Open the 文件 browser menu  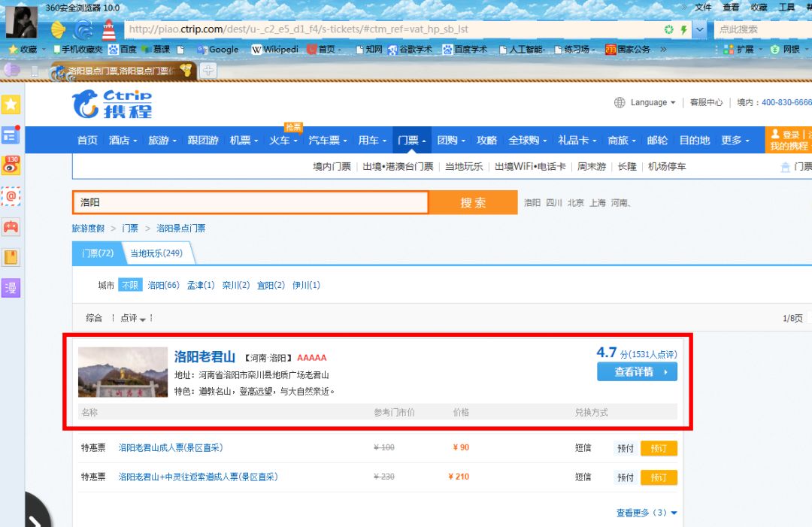point(703,8)
